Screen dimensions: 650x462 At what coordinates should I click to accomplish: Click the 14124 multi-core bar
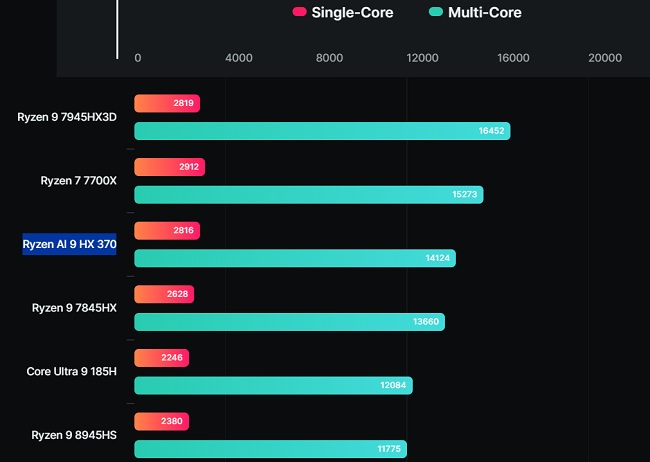pos(295,258)
